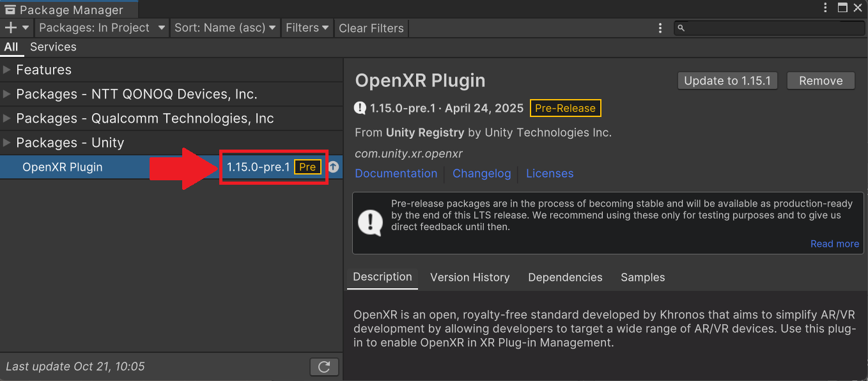The width and height of the screenshot is (868, 381).
Task: Click the Clear Filters button
Action: pyautogui.click(x=371, y=28)
